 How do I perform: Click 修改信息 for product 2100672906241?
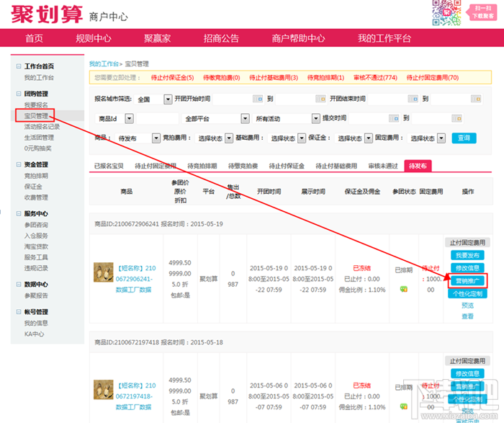coord(468,268)
